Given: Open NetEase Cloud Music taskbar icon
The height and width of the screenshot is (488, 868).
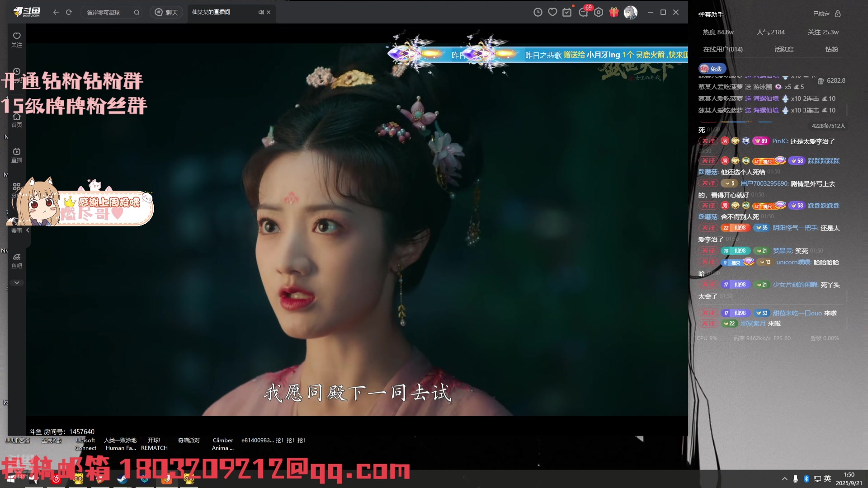Looking at the screenshot, I should [56, 479].
